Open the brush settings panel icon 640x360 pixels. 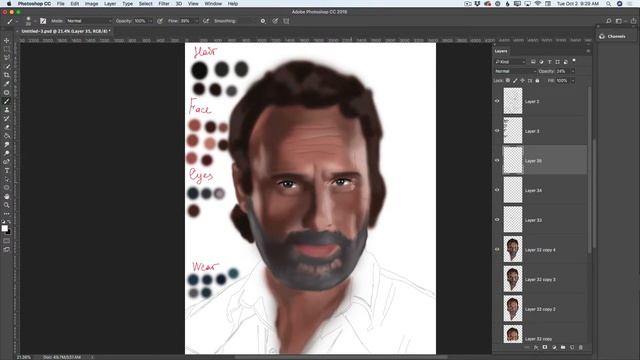43,21
